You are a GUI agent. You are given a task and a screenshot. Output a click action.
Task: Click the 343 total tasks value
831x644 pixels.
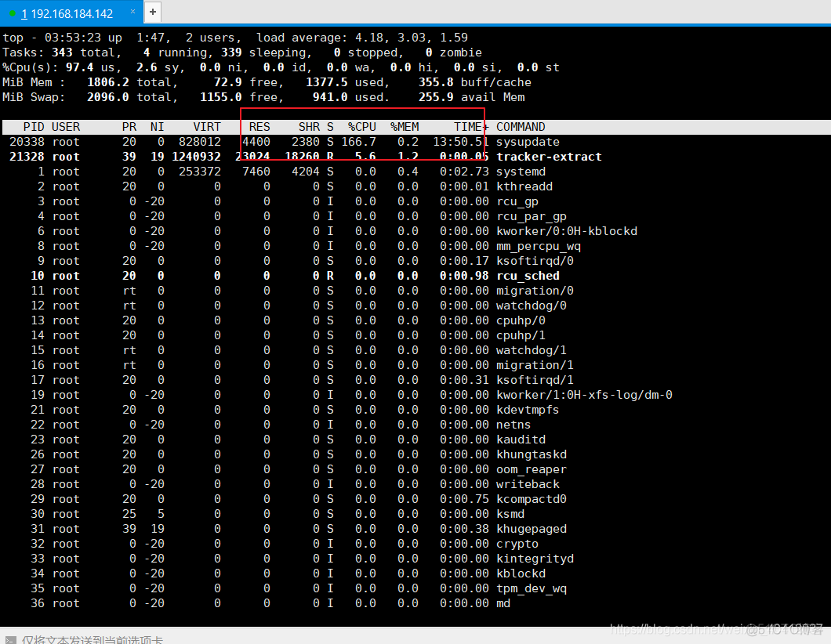click(x=62, y=52)
